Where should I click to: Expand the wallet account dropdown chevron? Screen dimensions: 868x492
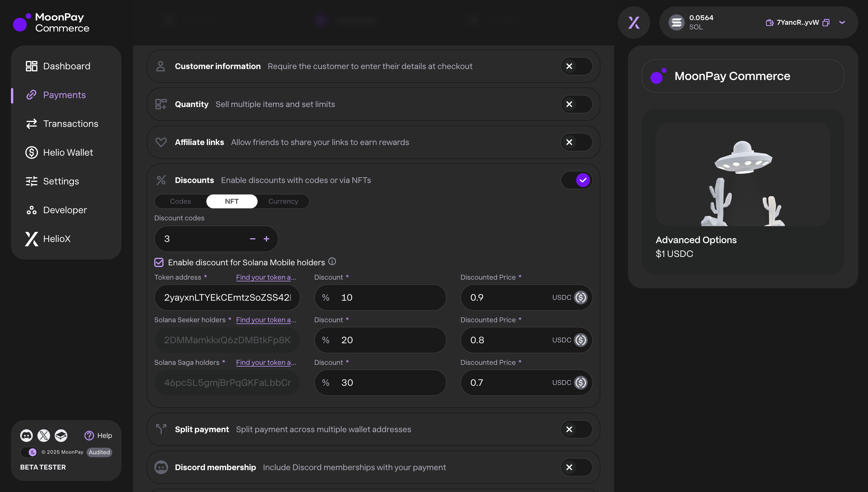pyautogui.click(x=842, y=22)
